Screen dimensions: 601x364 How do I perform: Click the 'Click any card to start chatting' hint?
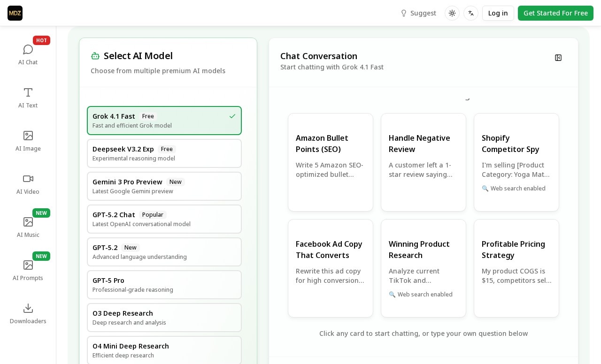pos(424,334)
